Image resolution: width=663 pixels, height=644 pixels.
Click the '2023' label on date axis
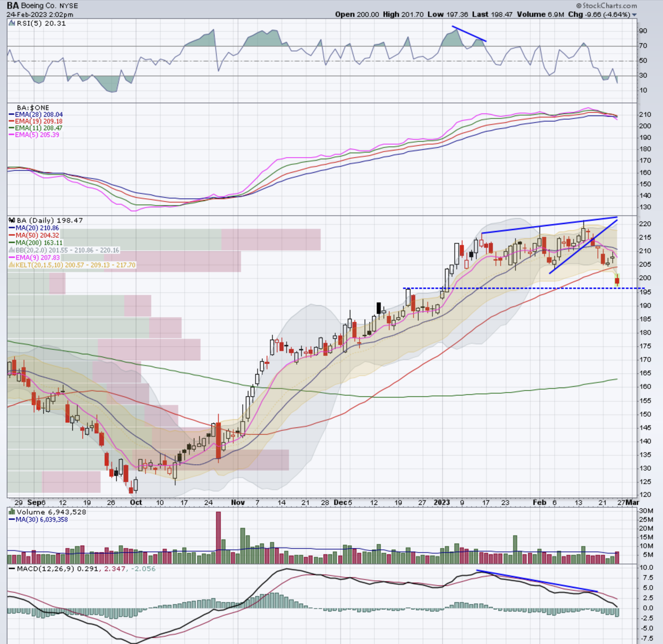[x=442, y=502]
